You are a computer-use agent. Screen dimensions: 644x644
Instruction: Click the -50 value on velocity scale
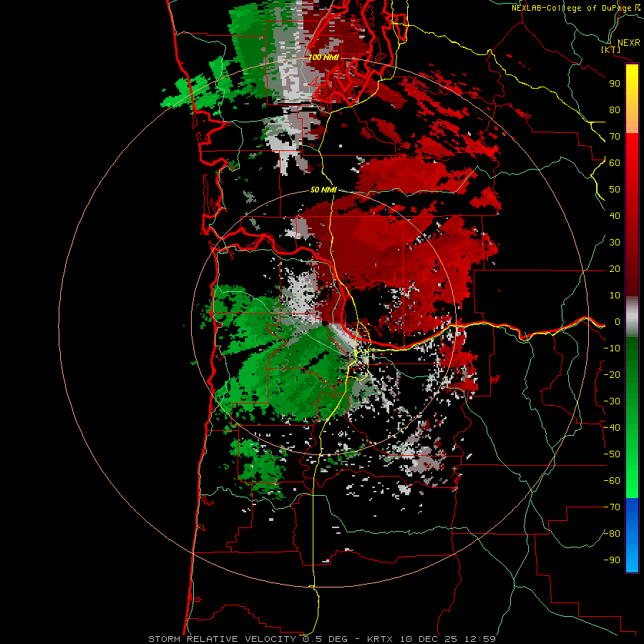pos(612,454)
